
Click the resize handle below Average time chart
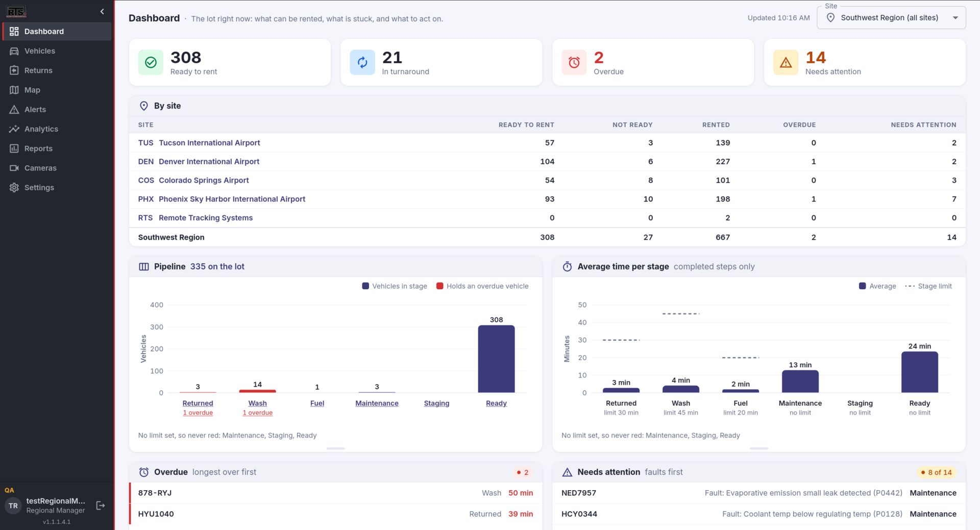click(759, 448)
